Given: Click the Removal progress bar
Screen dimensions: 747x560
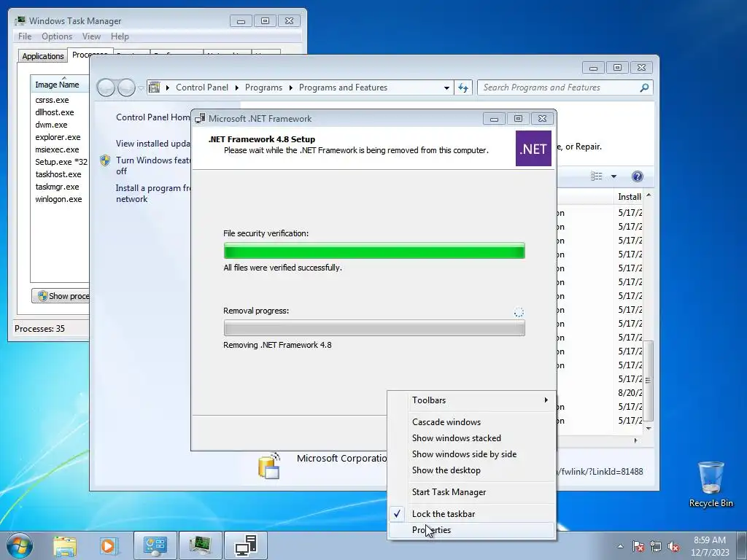Looking at the screenshot, I should pyautogui.click(x=374, y=327).
